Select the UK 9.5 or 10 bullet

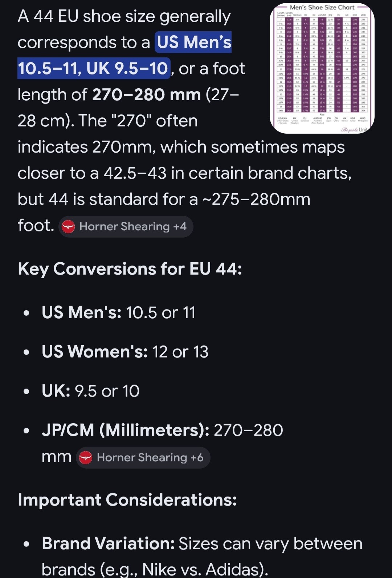pos(91,391)
